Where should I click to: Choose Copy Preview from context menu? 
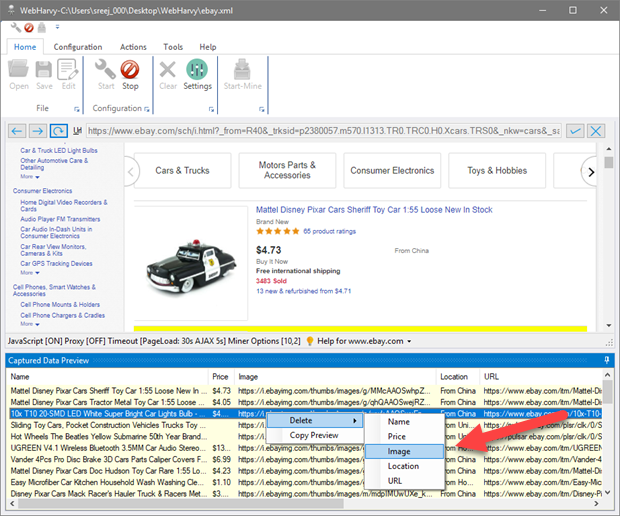coord(313,435)
